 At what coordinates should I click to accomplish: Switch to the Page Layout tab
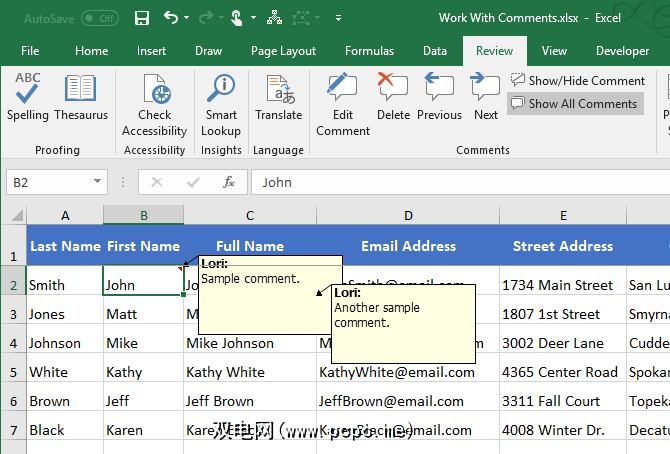coord(283,51)
